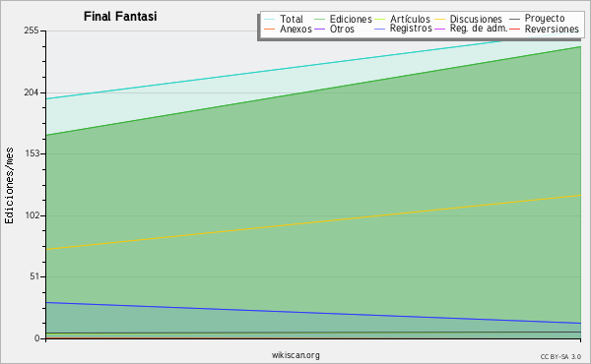This screenshot has width=591, height=364.
Task: Click the Artículos legend label
Action: point(410,20)
